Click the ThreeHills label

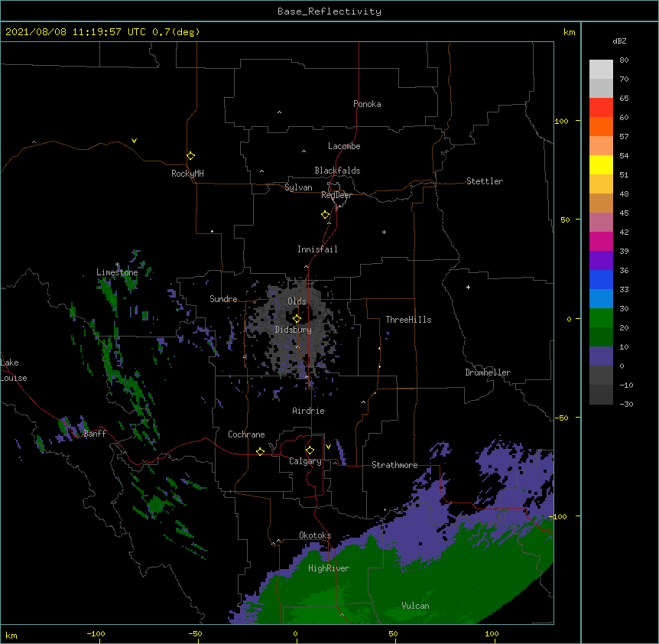tap(408, 320)
